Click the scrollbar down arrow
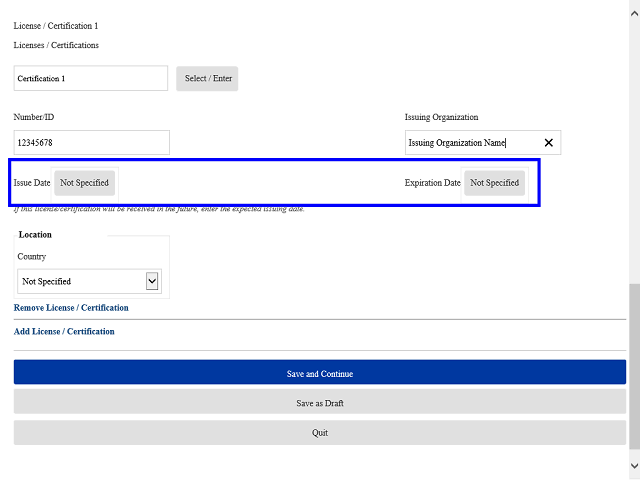 [x=634, y=466]
